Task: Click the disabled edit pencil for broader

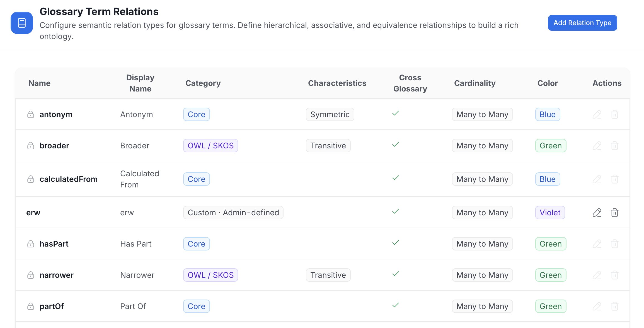Action: point(597,146)
